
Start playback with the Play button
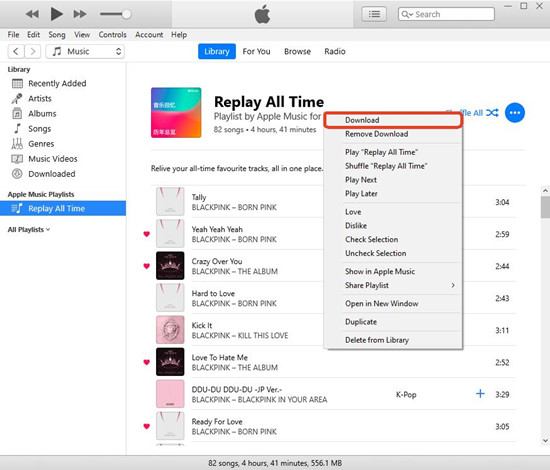[57, 14]
